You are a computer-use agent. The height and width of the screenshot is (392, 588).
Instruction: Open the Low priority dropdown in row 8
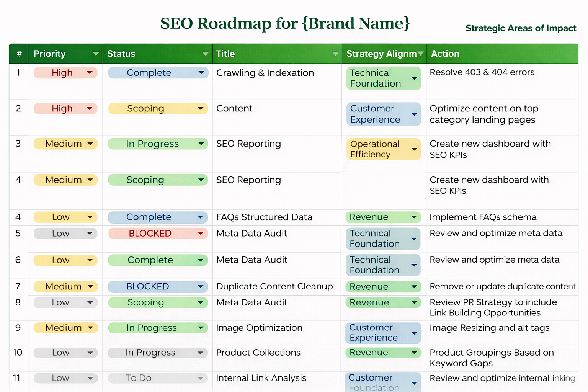tap(90, 303)
